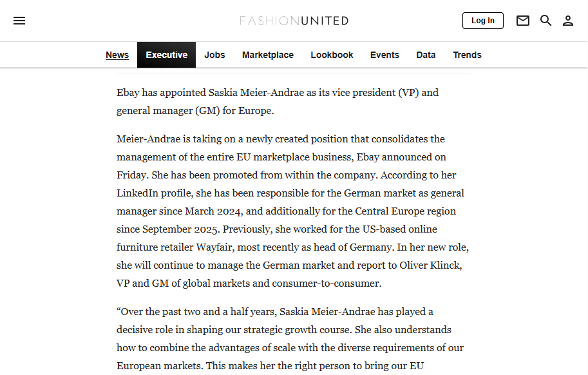
Task: Open the hamburger navigation menu
Action: [x=19, y=21]
